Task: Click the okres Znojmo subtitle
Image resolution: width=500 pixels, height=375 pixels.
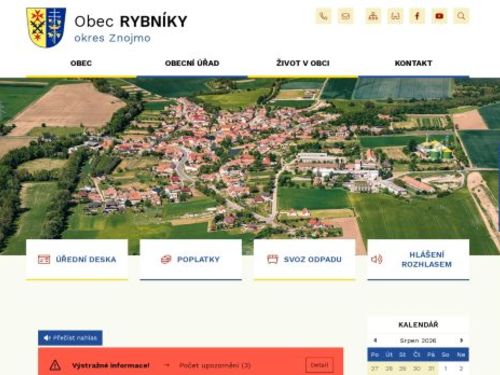Action: click(112, 38)
